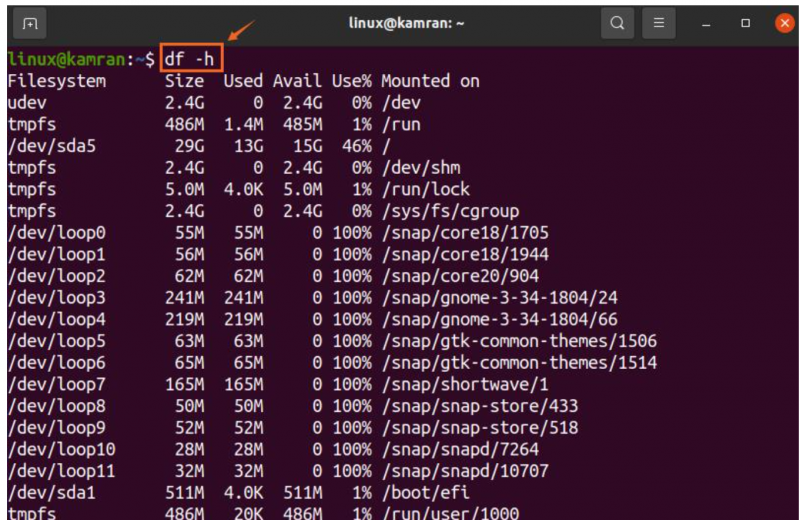This screenshot has height=520, width=800.
Task: Select the /dev/loop4 entry
Action: (57, 320)
